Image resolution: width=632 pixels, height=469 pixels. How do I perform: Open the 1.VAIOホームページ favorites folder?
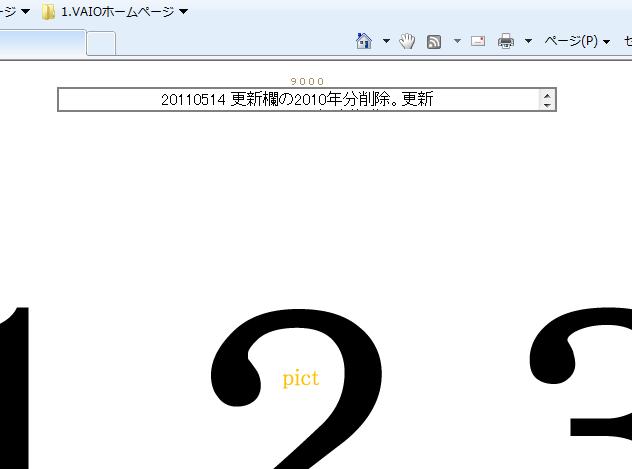(x=115, y=12)
